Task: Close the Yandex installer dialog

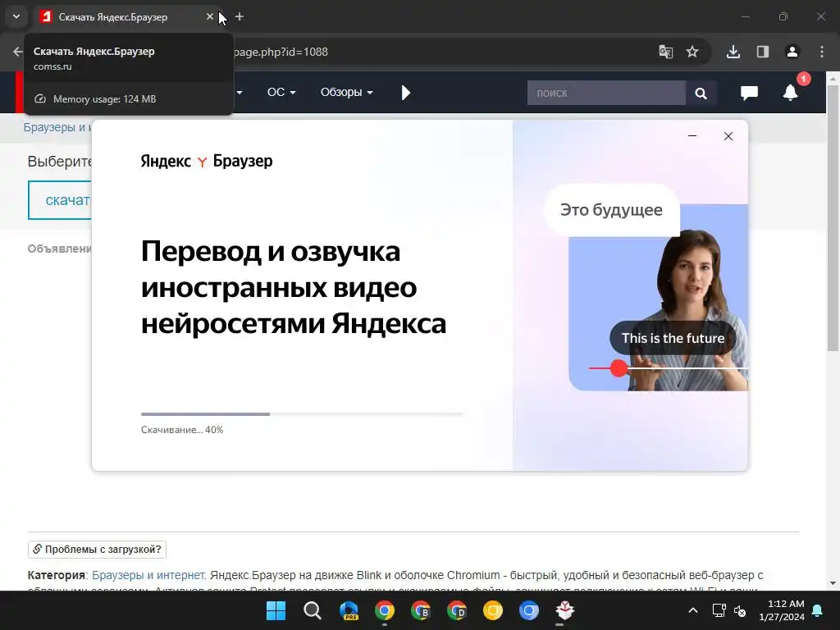Action: point(728,136)
